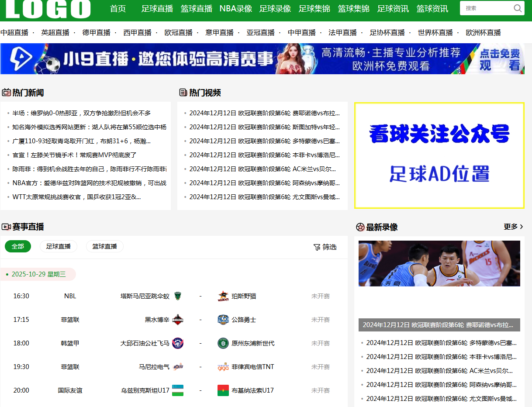Click the 筛选 filter funnel icon
This screenshot has width=532, height=407.
(317, 247)
